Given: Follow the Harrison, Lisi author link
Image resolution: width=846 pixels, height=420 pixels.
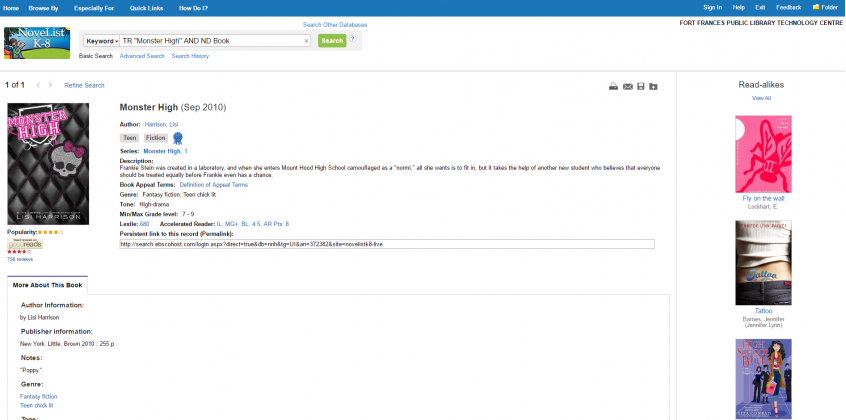Looking at the screenshot, I should pos(161,124).
